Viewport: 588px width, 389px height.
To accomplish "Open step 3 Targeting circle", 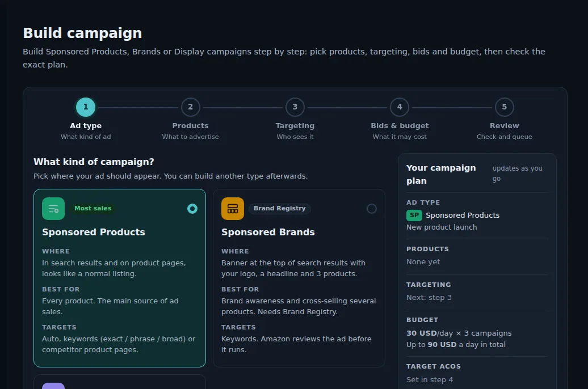I will pyautogui.click(x=295, y=107).
